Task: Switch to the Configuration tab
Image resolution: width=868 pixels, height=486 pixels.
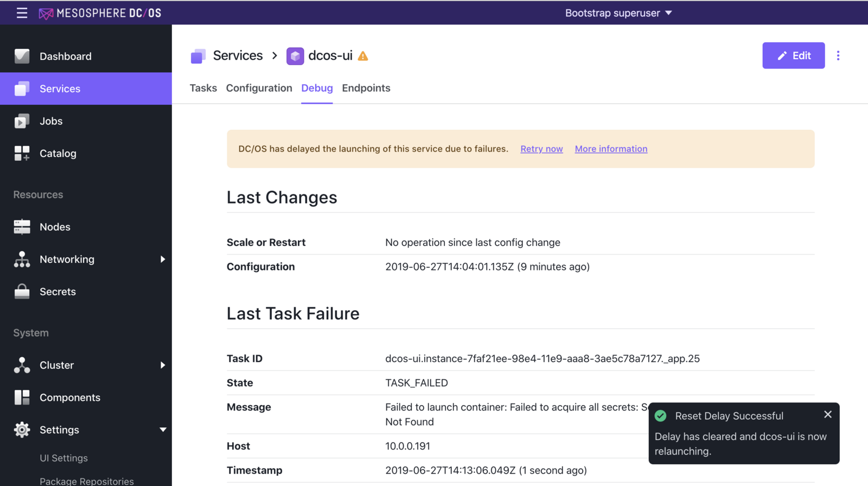Action: click(x=259, y=88)
